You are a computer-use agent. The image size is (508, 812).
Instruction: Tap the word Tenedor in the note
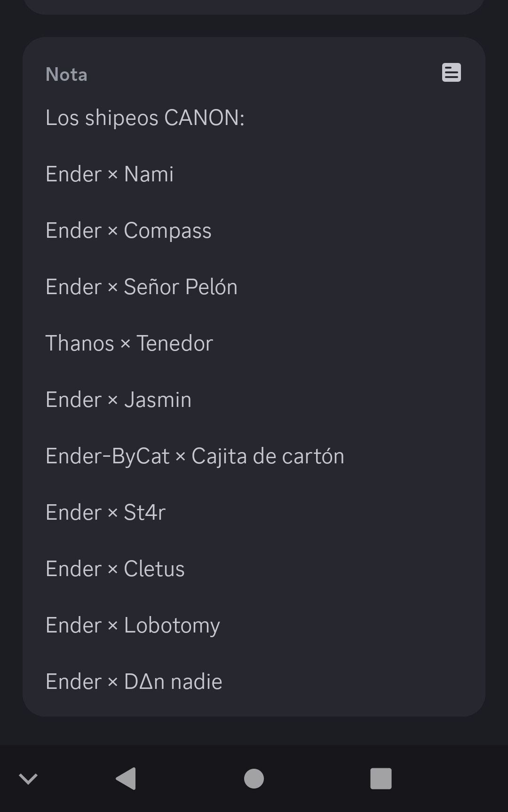(x=175, y=344)
